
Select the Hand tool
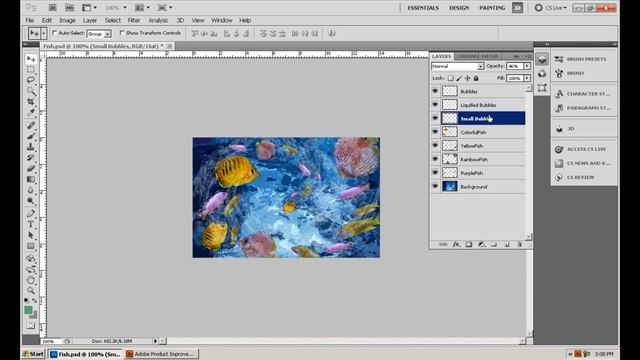[x=31, y=280]
